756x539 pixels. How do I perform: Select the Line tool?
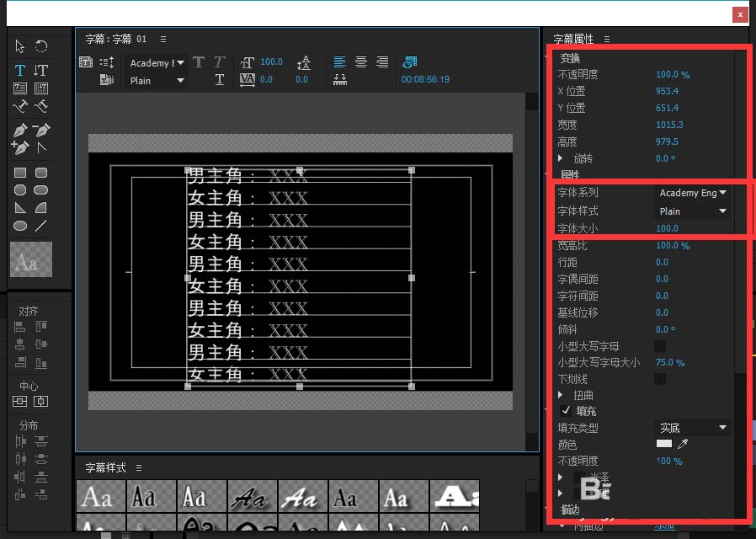click(41, 225)
